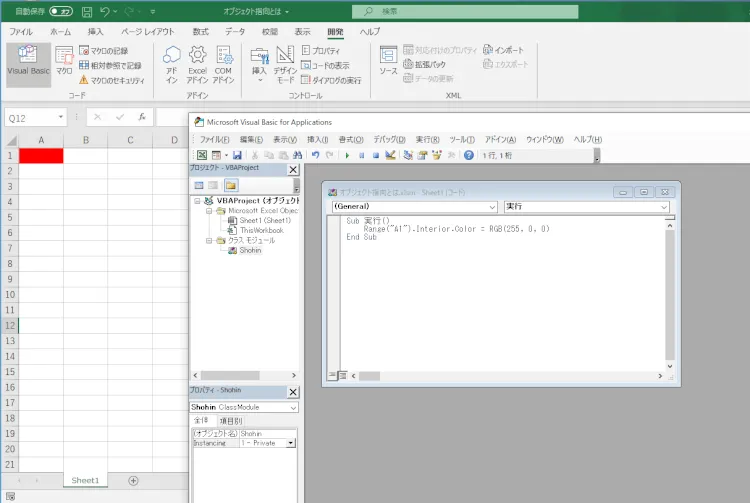Switch to the 数式 ribbon tab
750x503 pixels.
pos(200,32)
